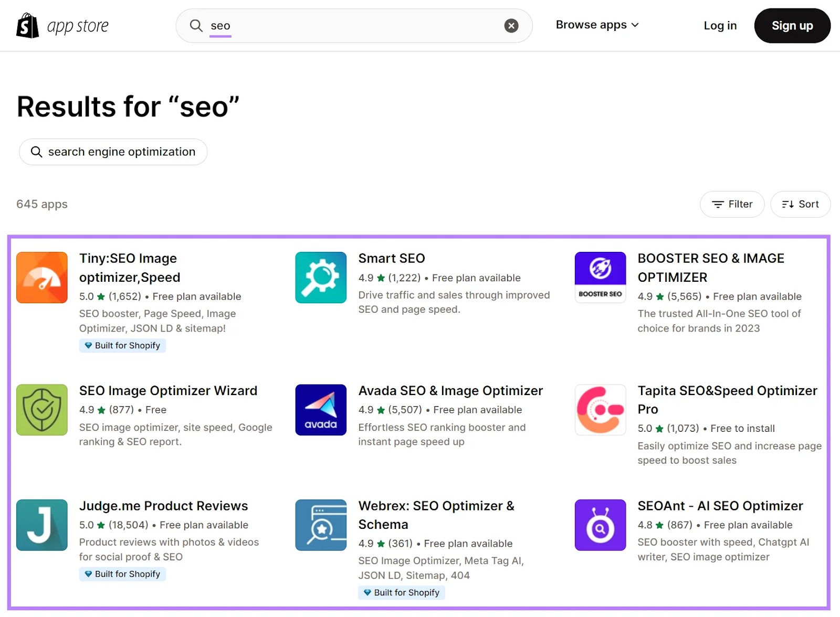Image resolution: width=840 pixels, height=617 pixels.
Task: Click the Webrex SEO Optimizer icon
Action: tap(321, 525)
